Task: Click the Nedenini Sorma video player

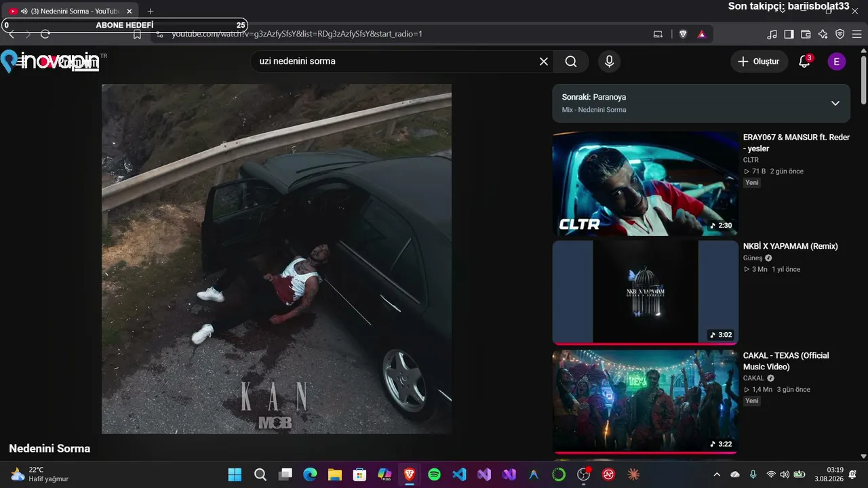Action: [x=277, y=259]
